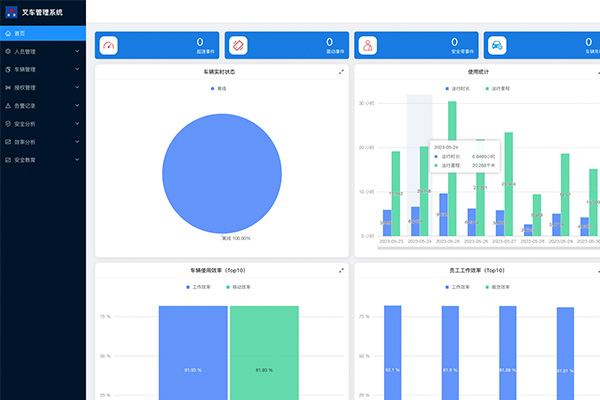Screen dimensions: 600x400
Task: Click the tallest green bar for 2023-05-25
Action: 452,122
